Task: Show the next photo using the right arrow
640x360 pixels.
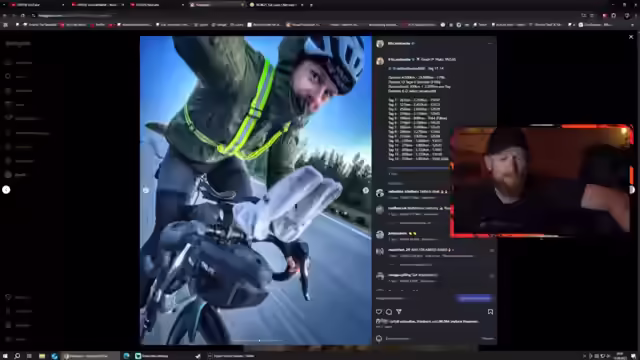Action: click(x=366, y=190)
